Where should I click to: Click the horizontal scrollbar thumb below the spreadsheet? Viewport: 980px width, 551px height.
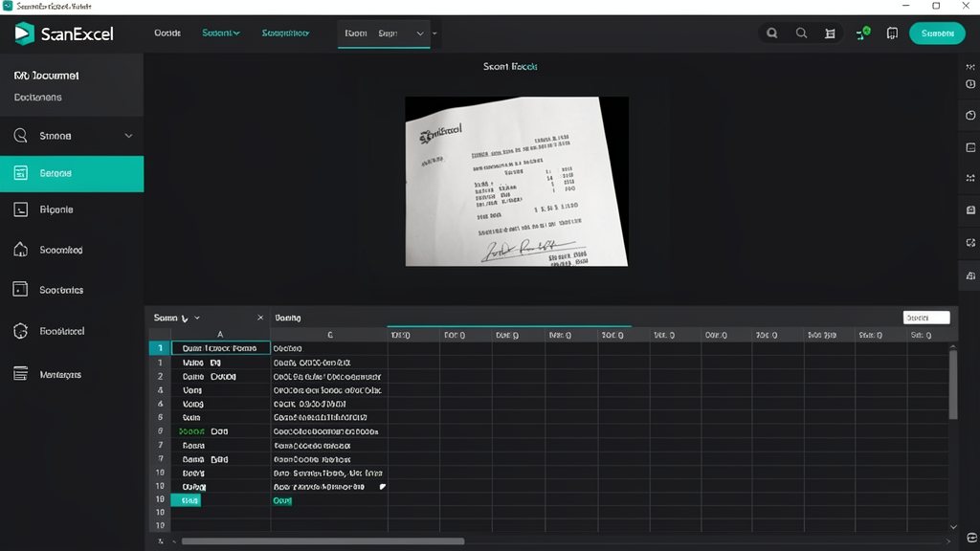323,541
